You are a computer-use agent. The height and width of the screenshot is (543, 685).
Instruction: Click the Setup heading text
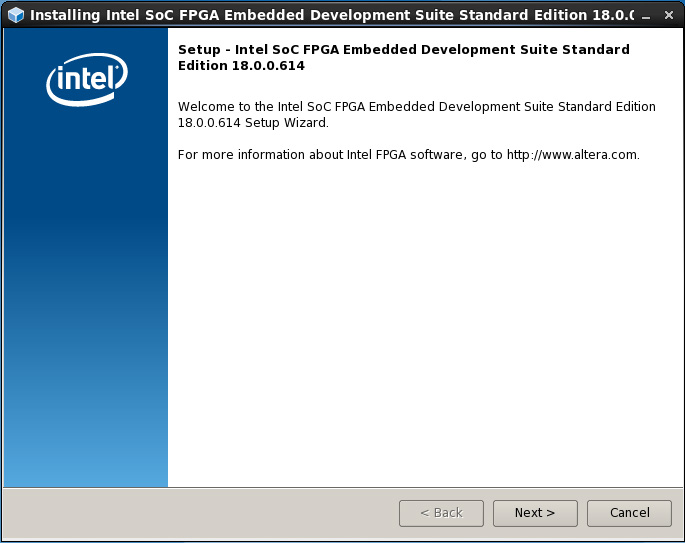click(404, 57)
